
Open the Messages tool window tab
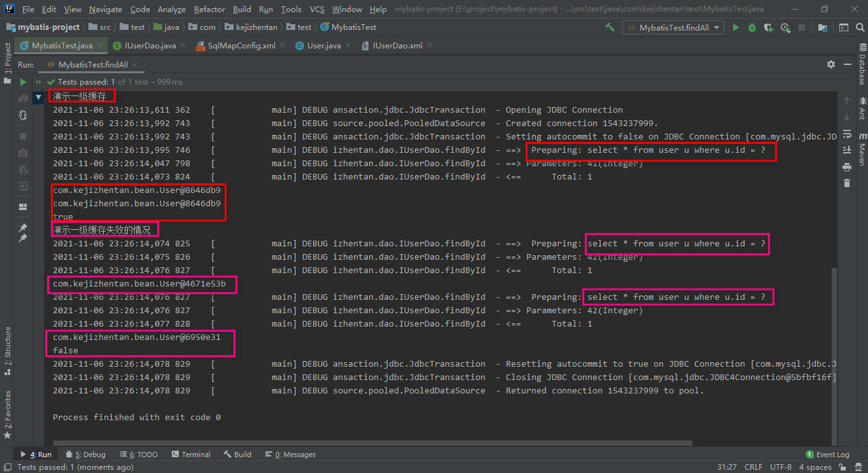tap(290, 455)
